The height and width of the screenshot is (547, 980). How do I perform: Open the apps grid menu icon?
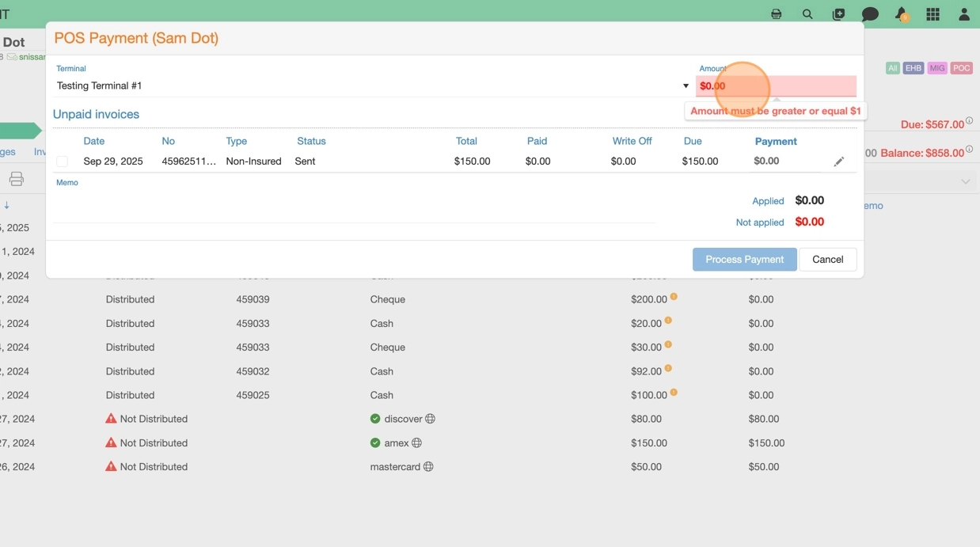point(933,14)
